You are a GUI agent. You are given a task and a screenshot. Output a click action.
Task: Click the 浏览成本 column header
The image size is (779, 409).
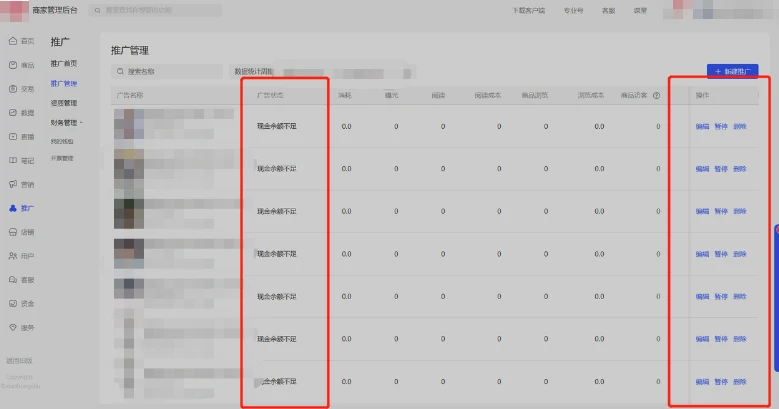coord(591,95)
